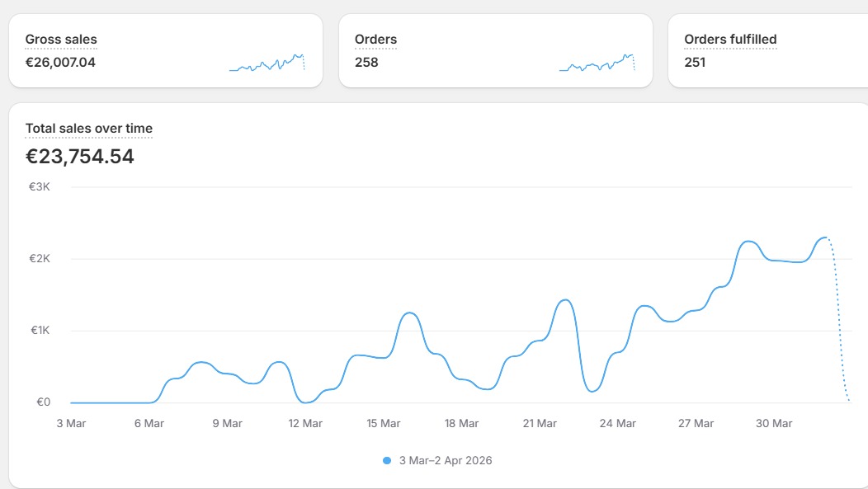Select the 258 orders value

click(366, 62)
